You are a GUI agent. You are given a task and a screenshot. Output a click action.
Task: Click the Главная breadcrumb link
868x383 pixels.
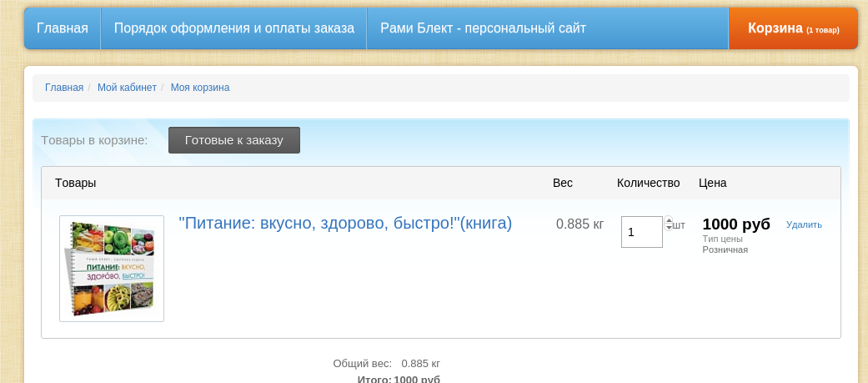64,88
